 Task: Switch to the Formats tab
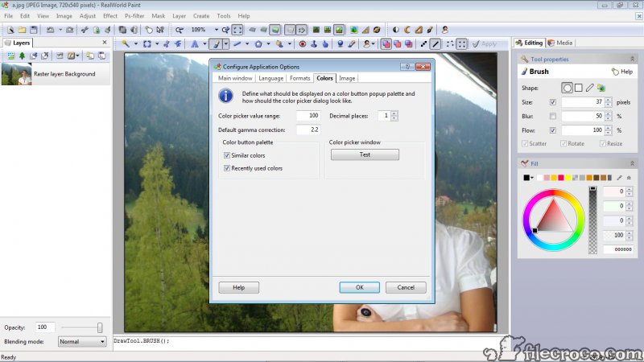[299, 78]
